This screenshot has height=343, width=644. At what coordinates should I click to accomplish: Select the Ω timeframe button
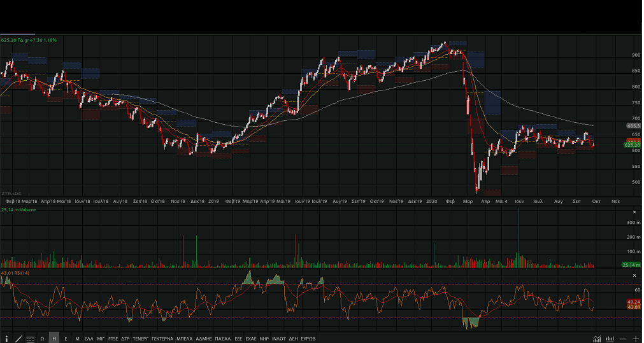pos(42,339)
